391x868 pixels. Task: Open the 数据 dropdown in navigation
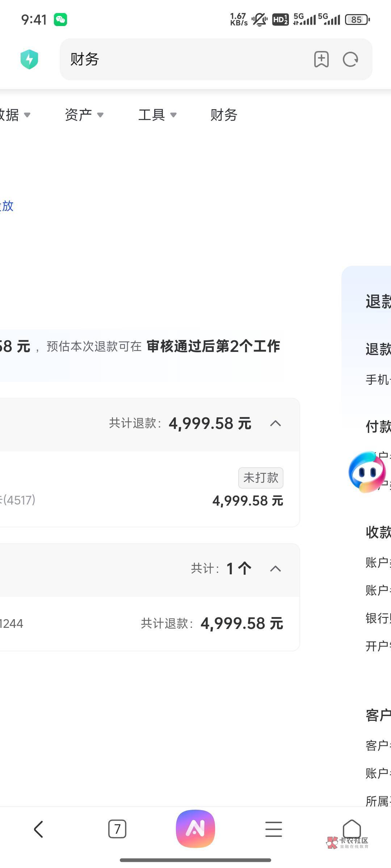[14, 115]
